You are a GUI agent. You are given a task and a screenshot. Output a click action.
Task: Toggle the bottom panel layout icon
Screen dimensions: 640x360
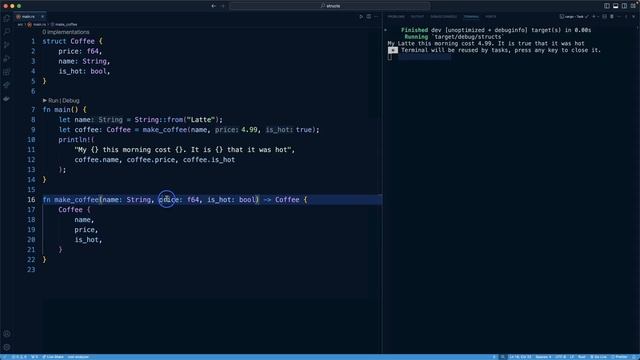(616, 6)
